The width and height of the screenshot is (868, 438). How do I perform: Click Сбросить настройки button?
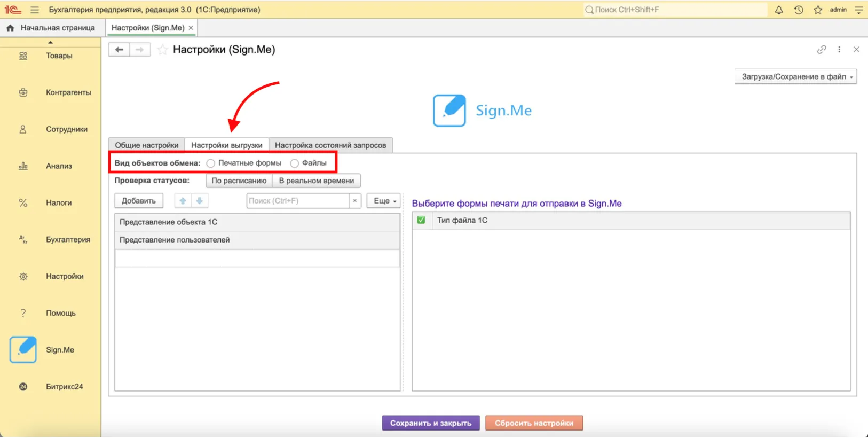(x=534, y=423)
